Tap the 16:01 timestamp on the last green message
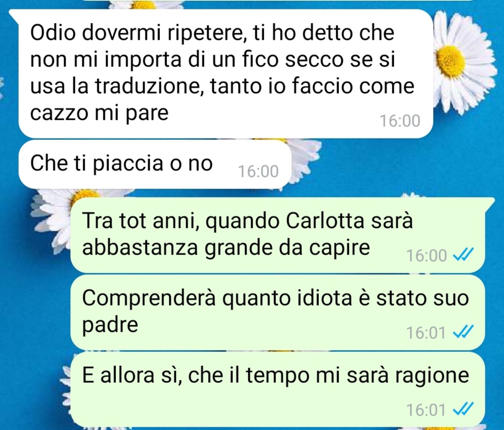 (426, 410)
